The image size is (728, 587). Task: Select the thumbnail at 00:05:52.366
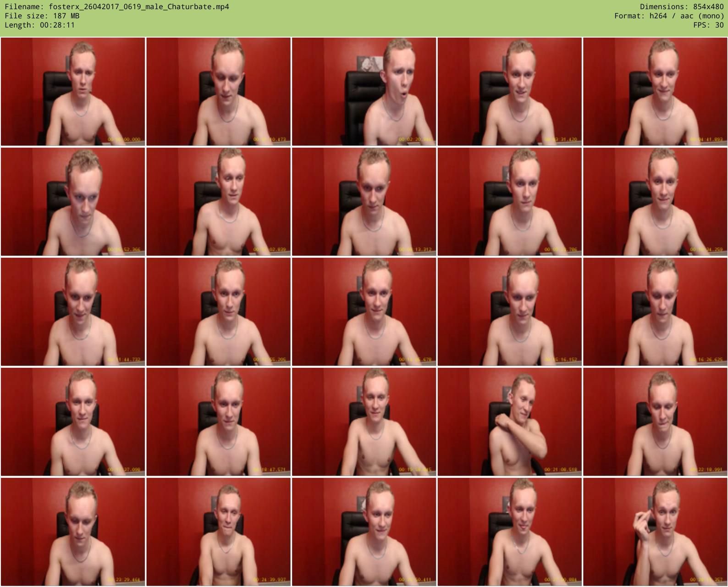(73, 202)
